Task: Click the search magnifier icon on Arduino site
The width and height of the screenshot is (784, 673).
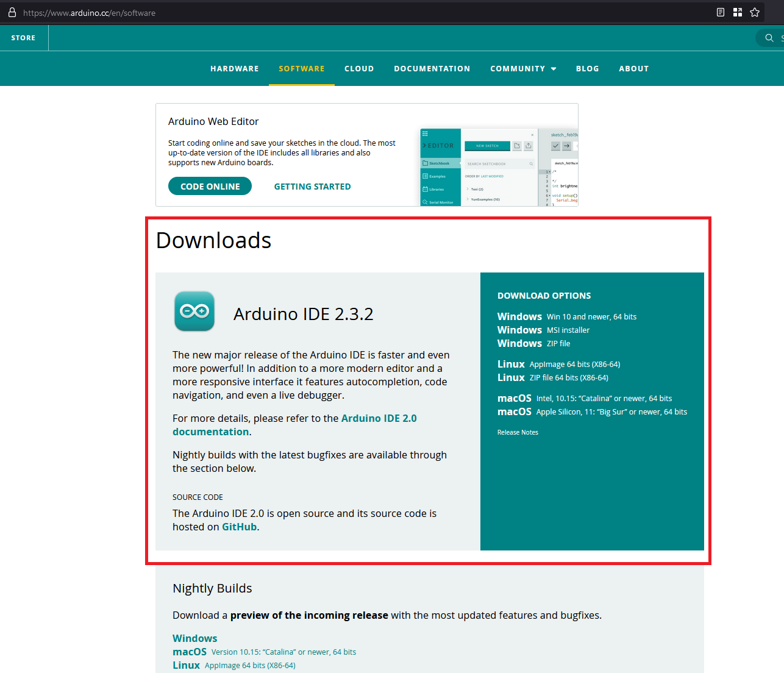Action: (x=769, y=38)
